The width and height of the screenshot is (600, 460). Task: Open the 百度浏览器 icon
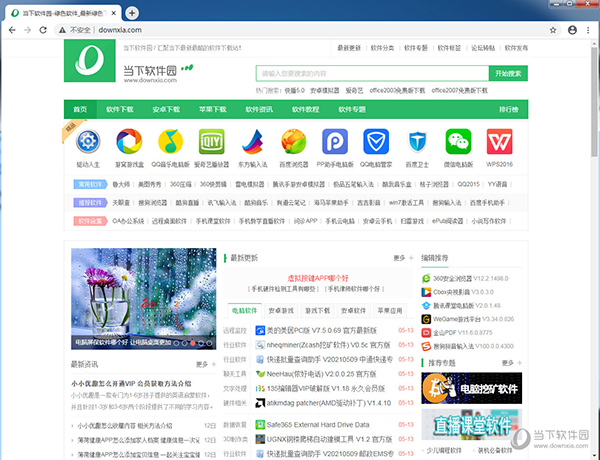pyautogui.click(x=293, y=141)
